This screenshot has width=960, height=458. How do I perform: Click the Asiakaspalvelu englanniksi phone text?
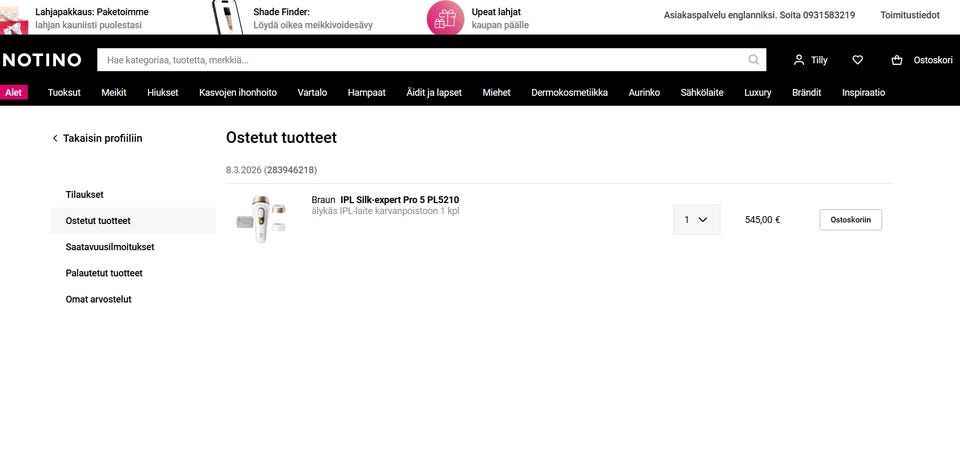759,15
